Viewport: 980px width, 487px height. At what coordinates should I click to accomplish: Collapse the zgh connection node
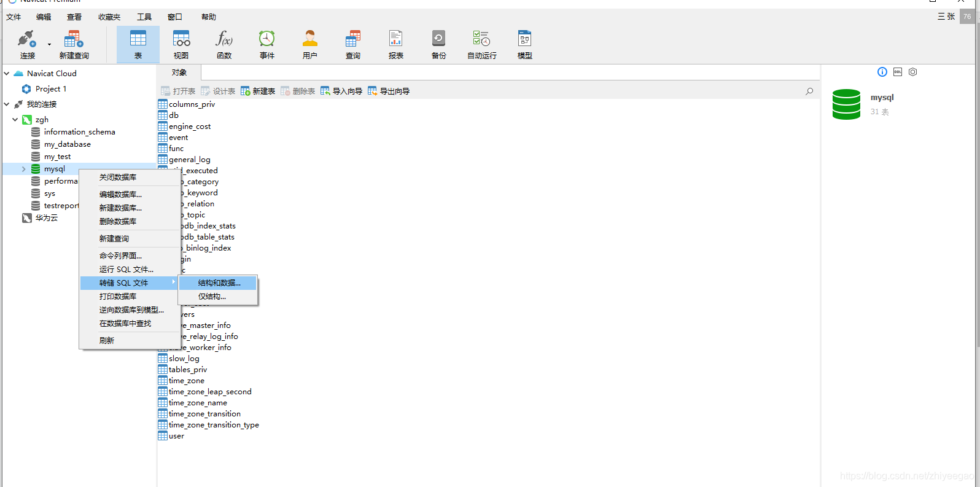[x=15, y=119]
